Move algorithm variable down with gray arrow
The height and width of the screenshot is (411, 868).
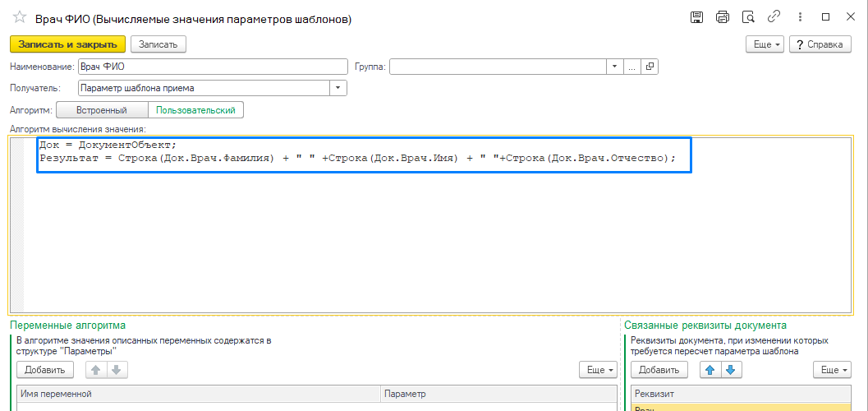pos(117,370)
